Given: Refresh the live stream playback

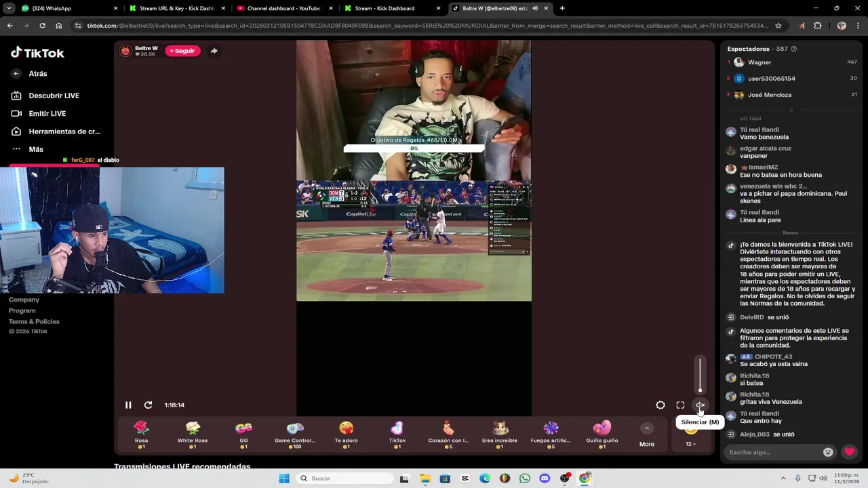Looking at the screenshot, I should pyautogui.click(x=148, y=405).
